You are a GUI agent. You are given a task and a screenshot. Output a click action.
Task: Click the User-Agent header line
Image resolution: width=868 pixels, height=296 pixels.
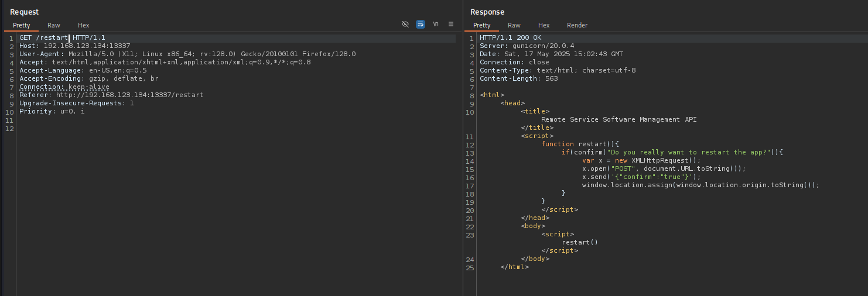187,54
